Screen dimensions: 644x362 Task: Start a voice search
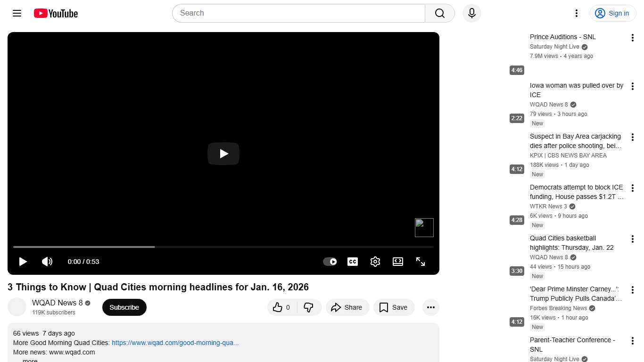(471, 13)
